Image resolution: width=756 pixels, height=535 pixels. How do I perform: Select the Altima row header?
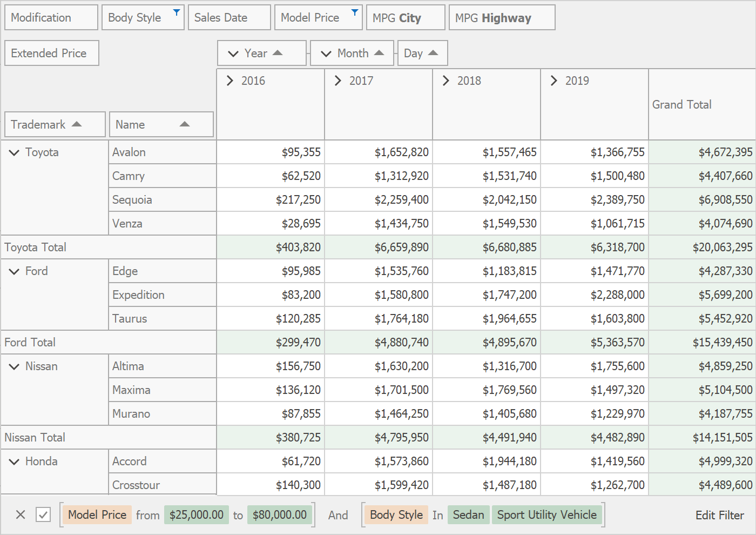(x=163, y=366)
